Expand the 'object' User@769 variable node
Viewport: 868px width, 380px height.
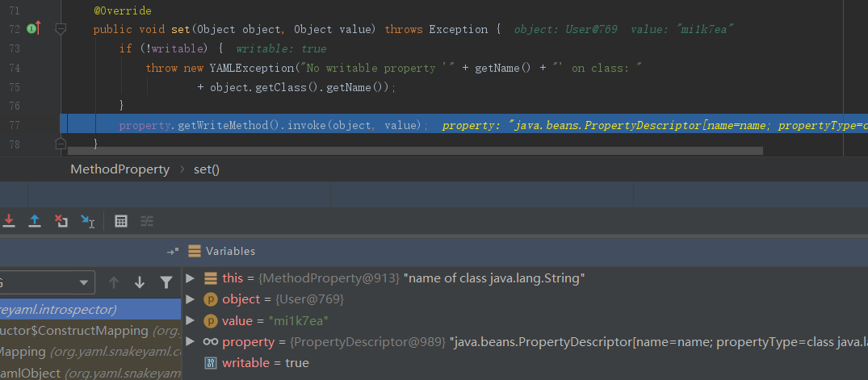(191, 299)
